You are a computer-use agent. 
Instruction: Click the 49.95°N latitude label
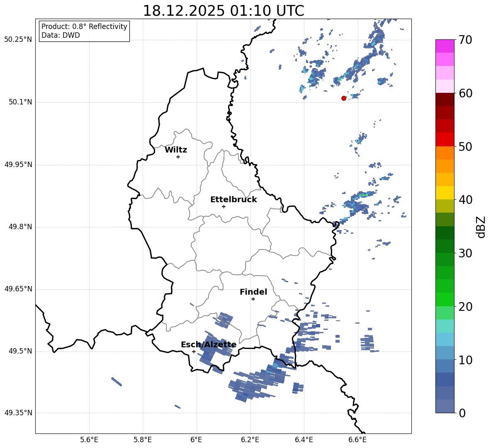[18, 165]
